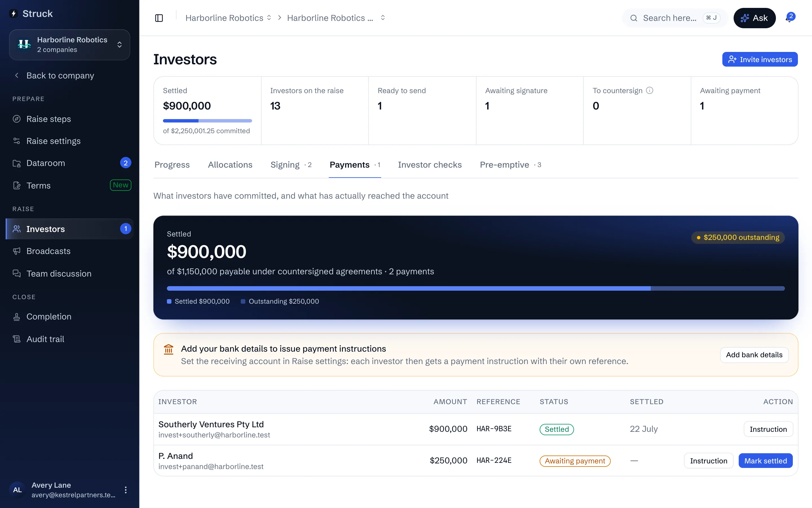Viewport: 812px width, 508px height.
Task: Click the search magnifier icon
Action: (634, 18)
